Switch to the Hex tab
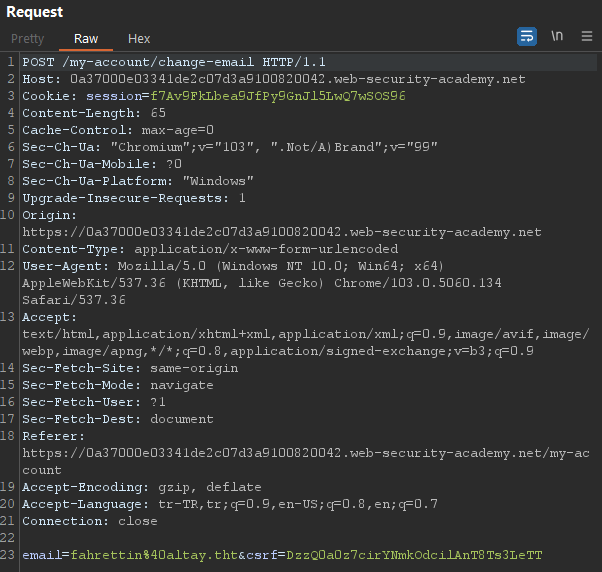Image resolution: width=602 pixels, height=572 pixels. [139, 39]
